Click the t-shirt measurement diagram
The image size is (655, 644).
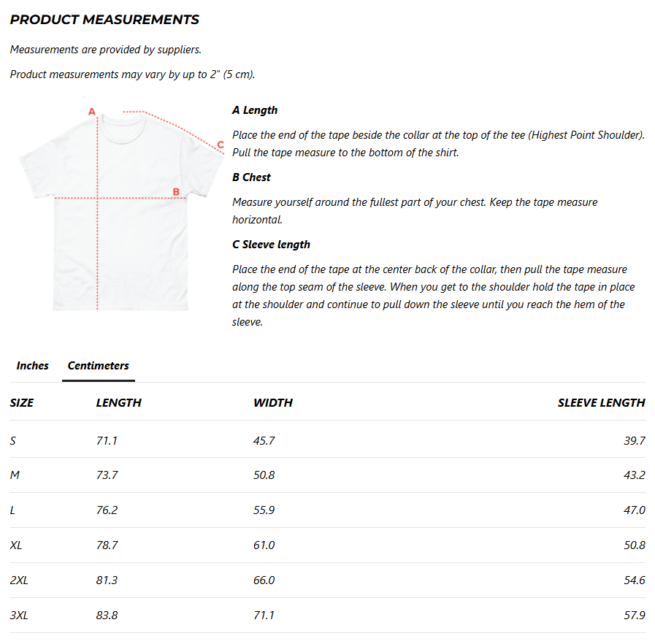tap(121, 210)
